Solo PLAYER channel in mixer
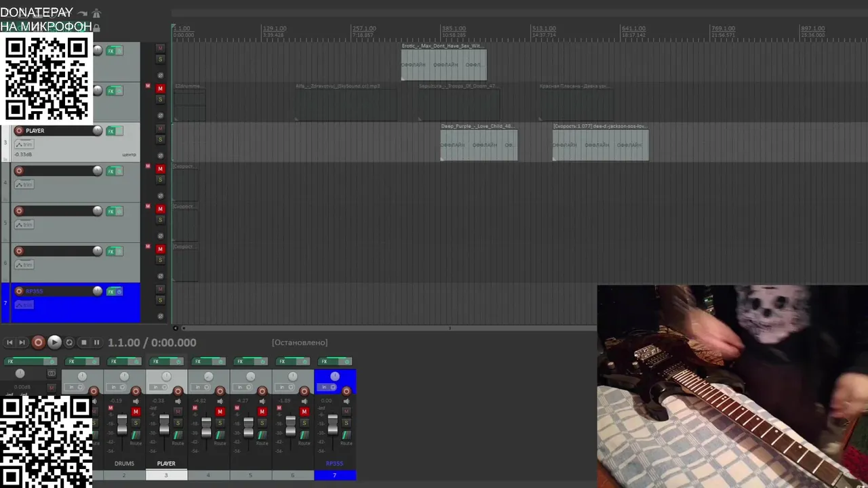Viewport: 868px width, 488px height. tap(178, 423)
